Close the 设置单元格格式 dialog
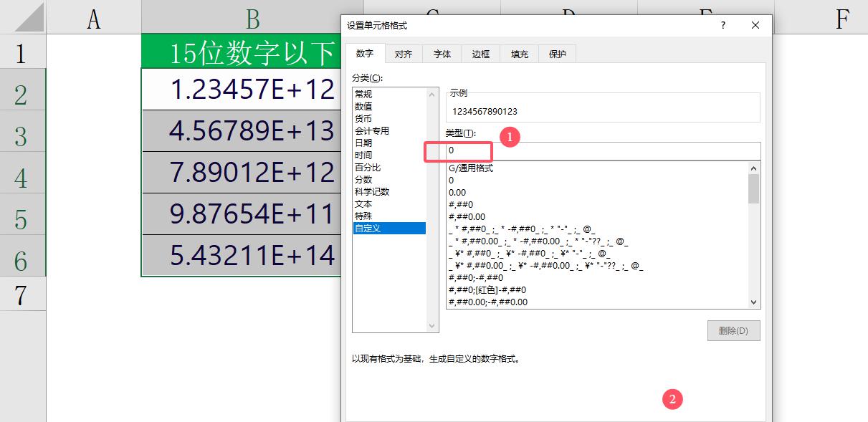The image size is (868, 422). 755,25
